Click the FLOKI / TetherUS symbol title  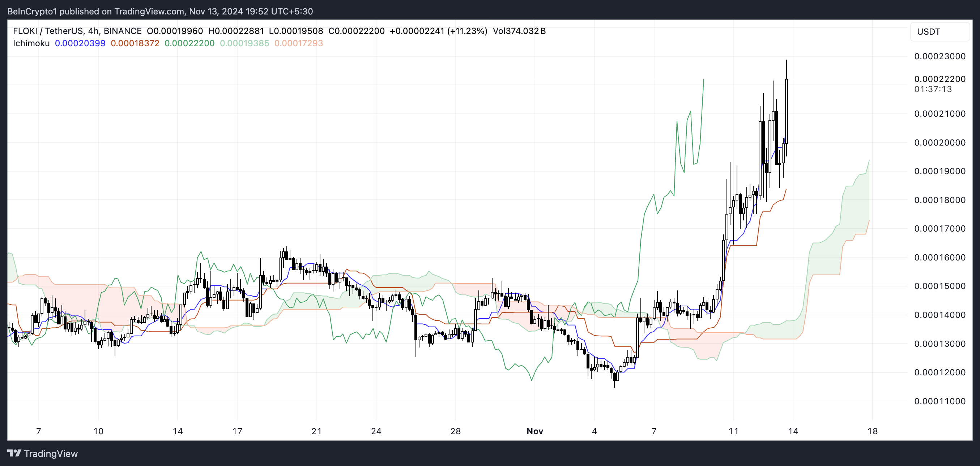(48, 31)
